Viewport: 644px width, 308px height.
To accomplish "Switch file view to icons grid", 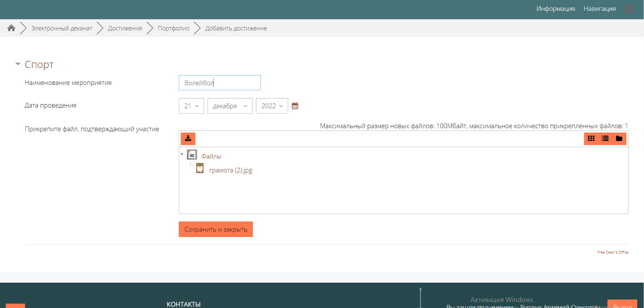I will 591,139.
